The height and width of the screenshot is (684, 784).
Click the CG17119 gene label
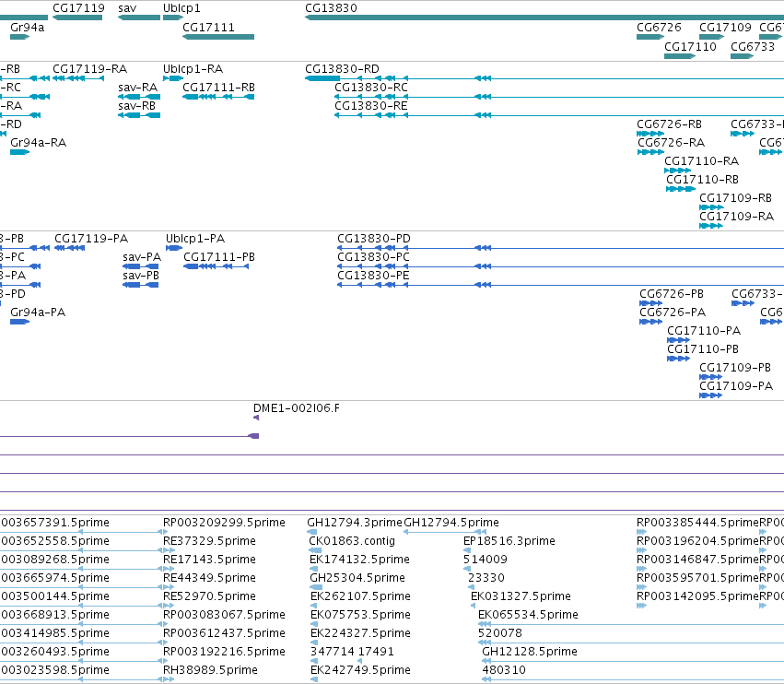click(78, 8)
